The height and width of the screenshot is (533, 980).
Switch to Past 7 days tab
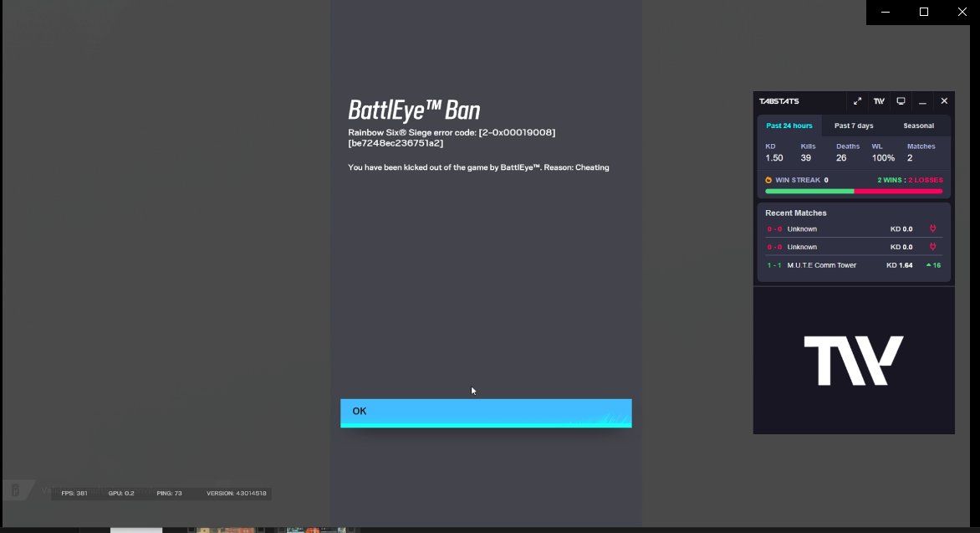tap(854, 126)
